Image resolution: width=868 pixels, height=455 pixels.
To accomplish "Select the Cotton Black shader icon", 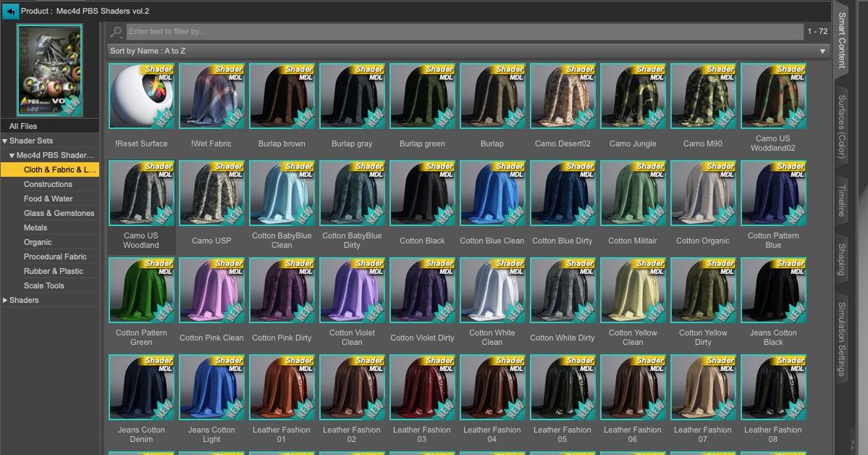I will click(422, 193).
